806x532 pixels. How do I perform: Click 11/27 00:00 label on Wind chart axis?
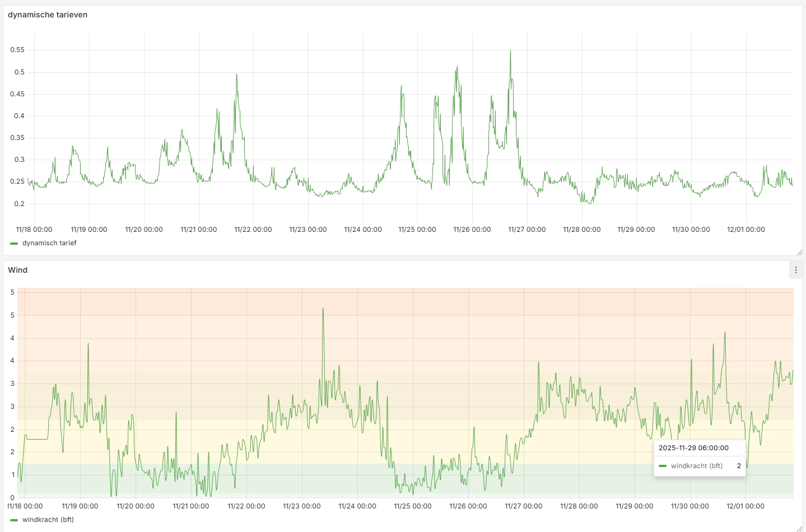(524, 506)
